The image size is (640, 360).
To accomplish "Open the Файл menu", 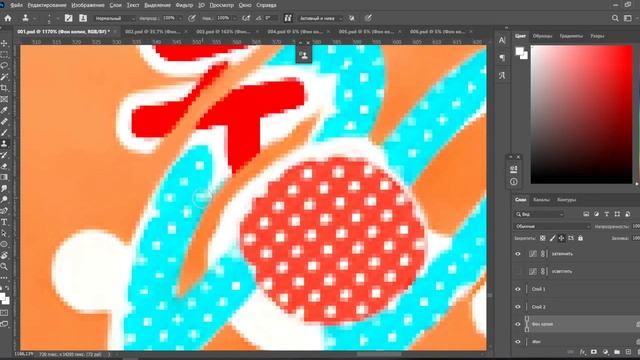I will 16,5.
